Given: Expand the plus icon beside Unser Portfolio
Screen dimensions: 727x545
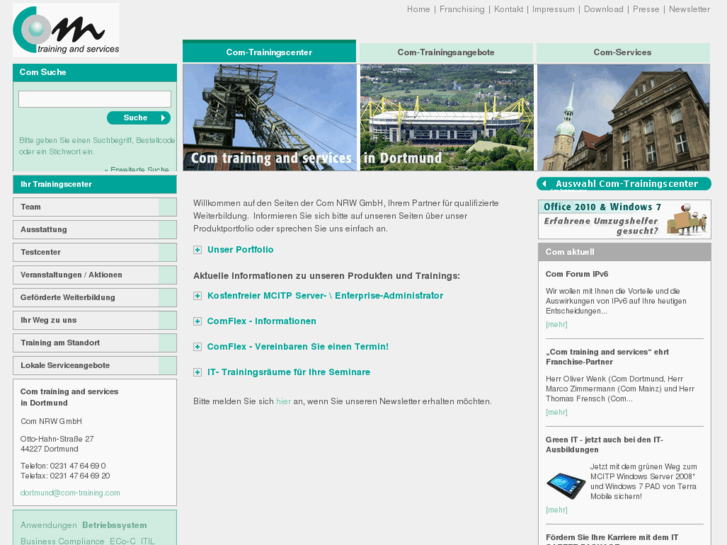Looking at the screenshot, I should pyautogui.click(x=198, y=250).
